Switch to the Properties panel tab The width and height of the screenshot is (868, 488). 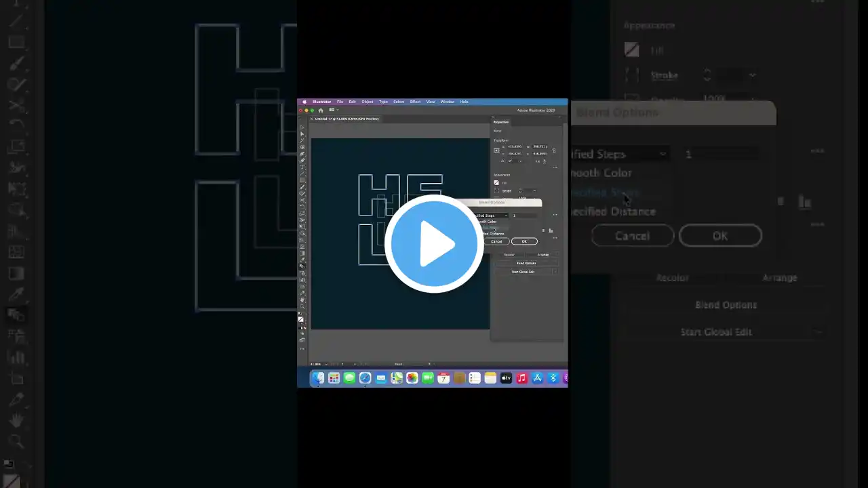coord(501,122)
